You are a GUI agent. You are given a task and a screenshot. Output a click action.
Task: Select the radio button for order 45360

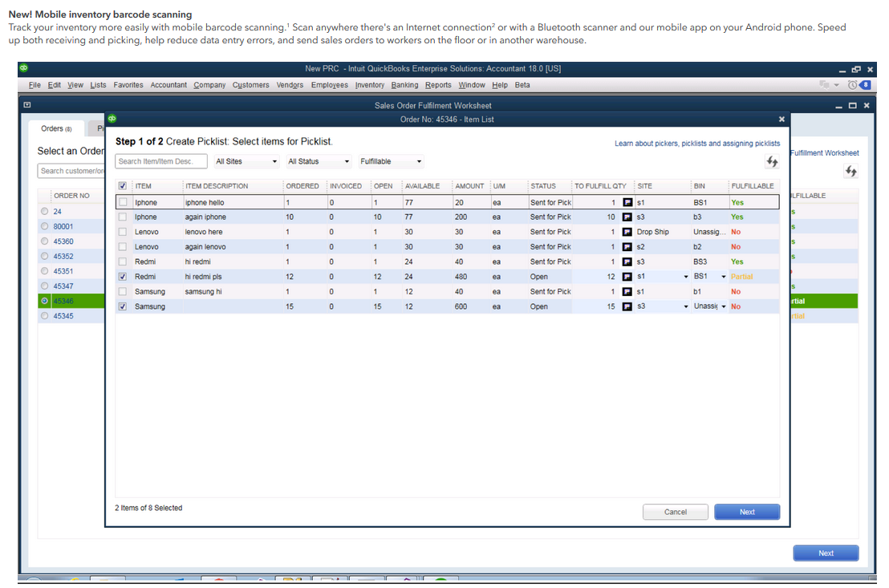tap(45, 241)
